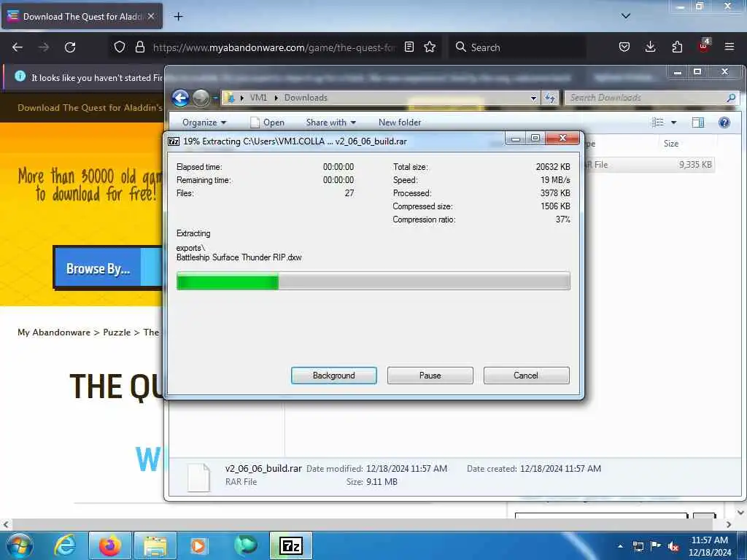Viewport: 747px width, 560px height.
Task: Open the Firefox extensions puzzle icon
Action: 677,47
